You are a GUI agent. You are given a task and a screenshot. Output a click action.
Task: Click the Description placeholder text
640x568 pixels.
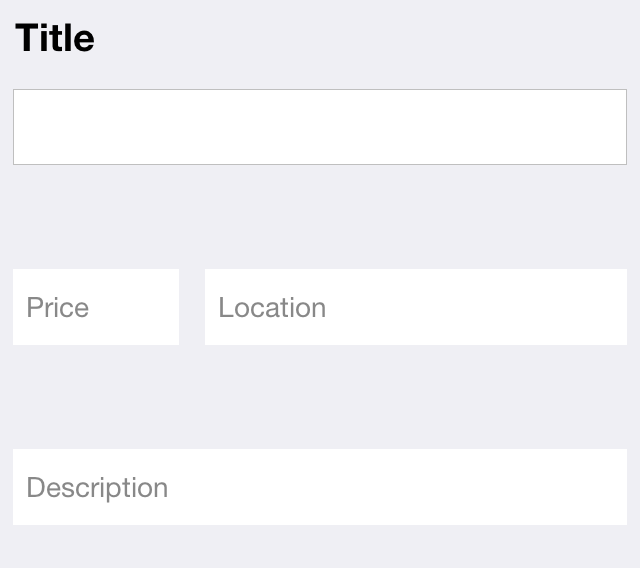pyautogui.click(x=97, y=487)
